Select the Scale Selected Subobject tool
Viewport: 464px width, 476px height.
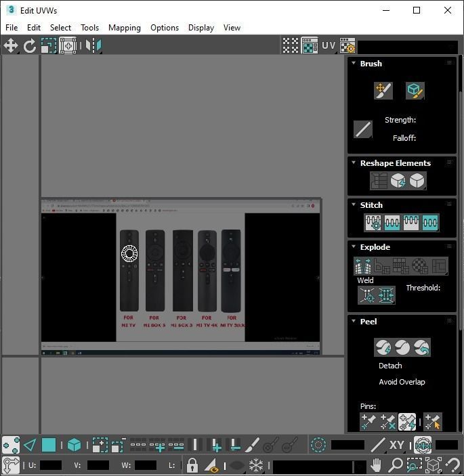pos(49,46)
